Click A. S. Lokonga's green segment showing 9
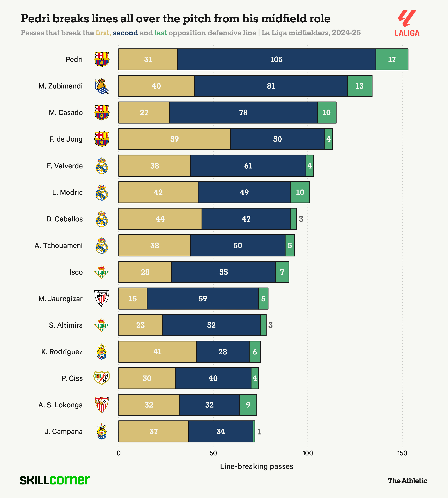This screenshot has width=448, height=498. click(248, 405)
